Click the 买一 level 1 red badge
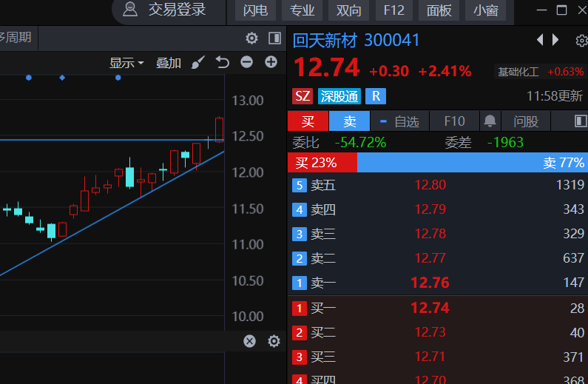Image resolution: width=588 pixels, height=384 pixels. 300,309
